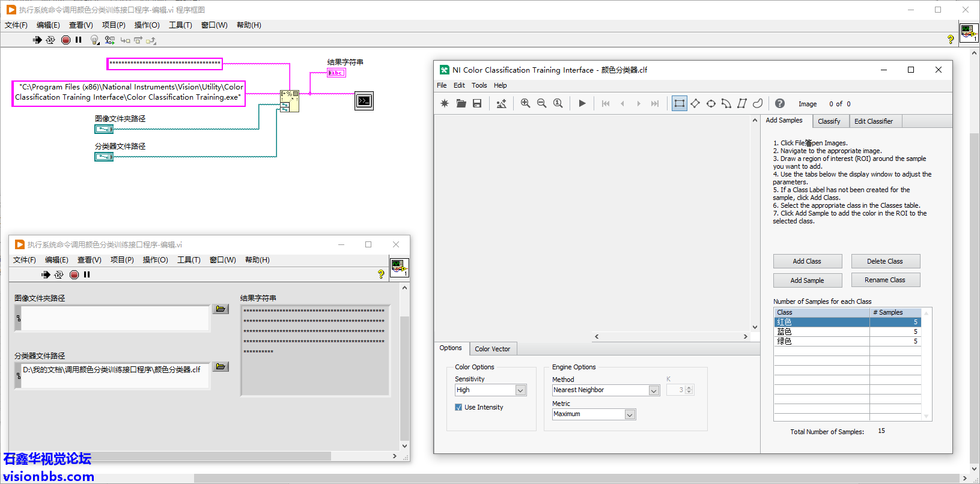Select the Freehand ROI tool

click(x=758, y=103)
